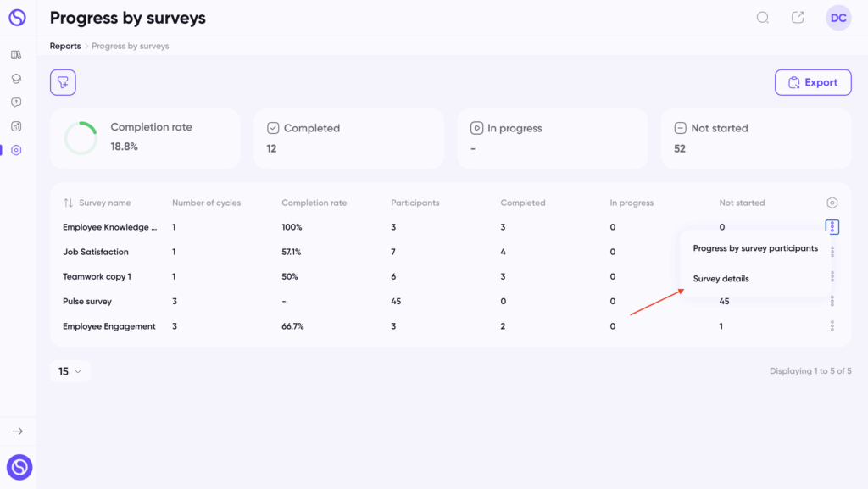This screenshot has width=868, height=489.
Task: Open the library books sidebar icon
Action: pyautogui.click(x=16, y=55)
